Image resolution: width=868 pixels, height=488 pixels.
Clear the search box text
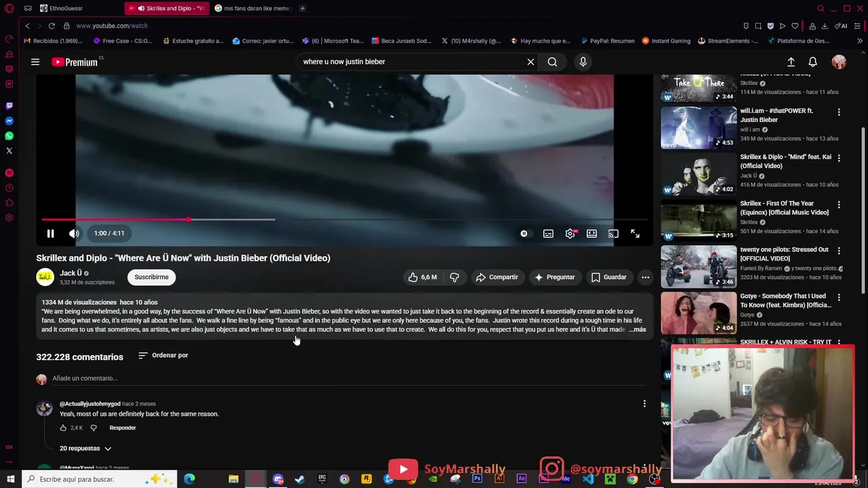pos(531,62)
